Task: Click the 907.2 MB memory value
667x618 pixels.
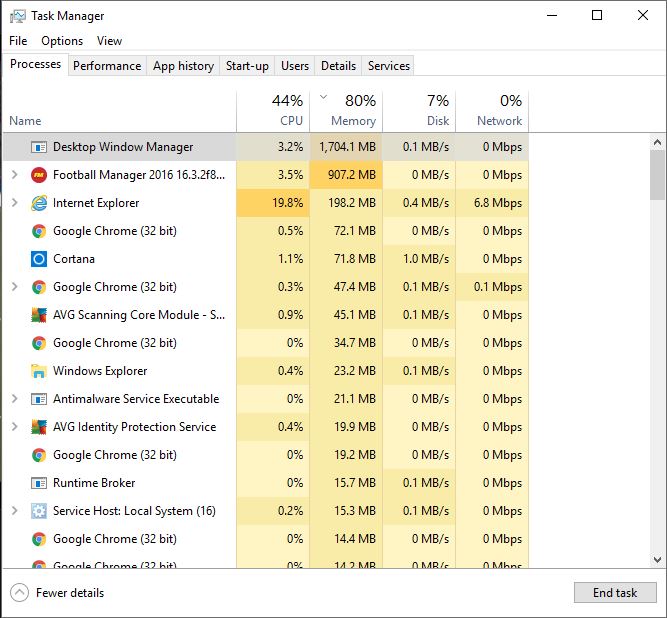Action: click(x=352, y=175)
